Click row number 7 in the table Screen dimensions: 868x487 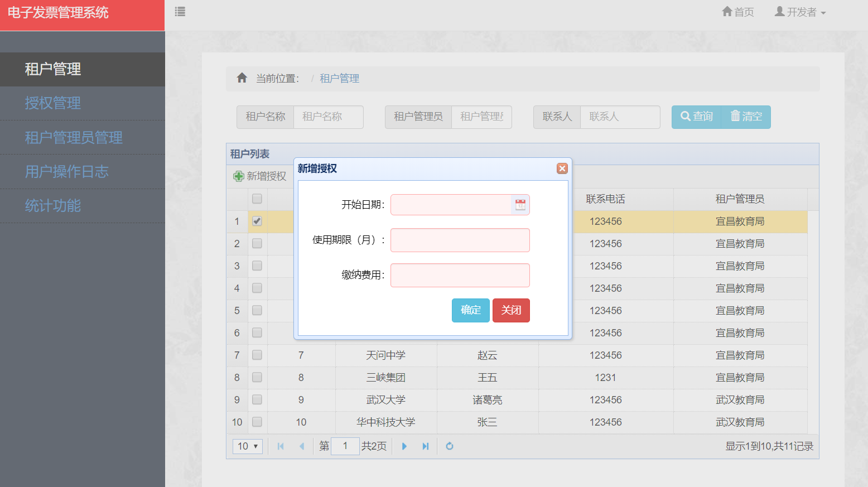pyautogui.click(x=237, y=355)
